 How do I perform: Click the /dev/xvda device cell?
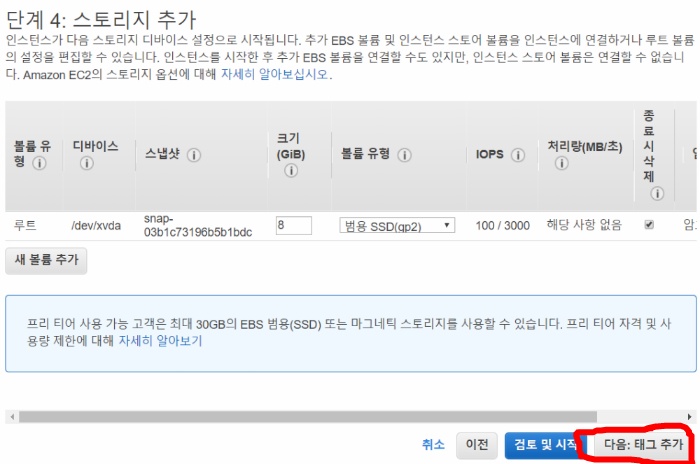pos(96,226)
